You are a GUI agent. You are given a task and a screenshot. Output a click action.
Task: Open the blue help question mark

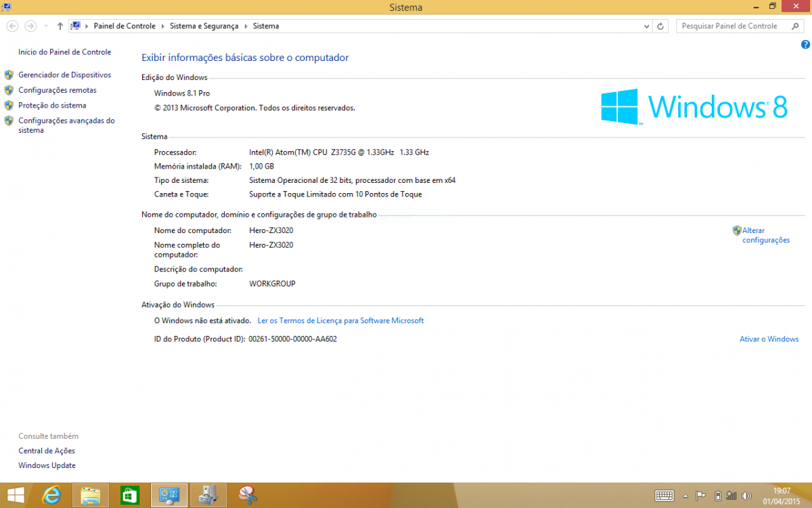coord(805,45)
